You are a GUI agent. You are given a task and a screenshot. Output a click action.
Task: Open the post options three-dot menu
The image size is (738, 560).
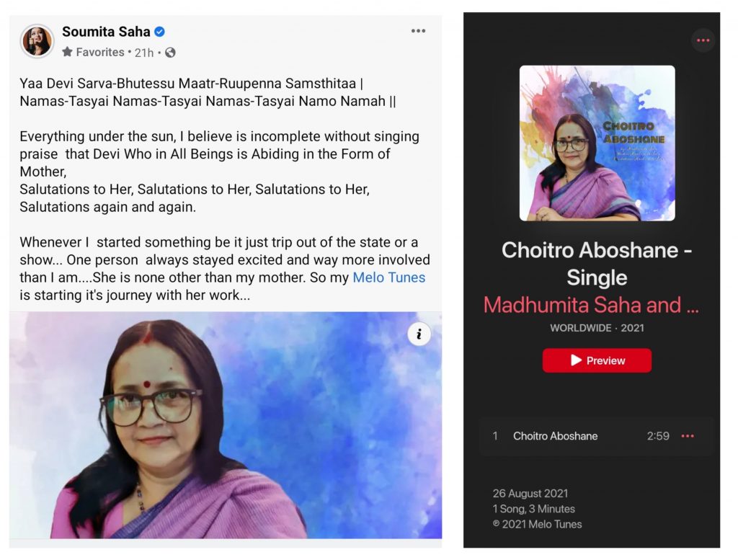tap(418, 31)
